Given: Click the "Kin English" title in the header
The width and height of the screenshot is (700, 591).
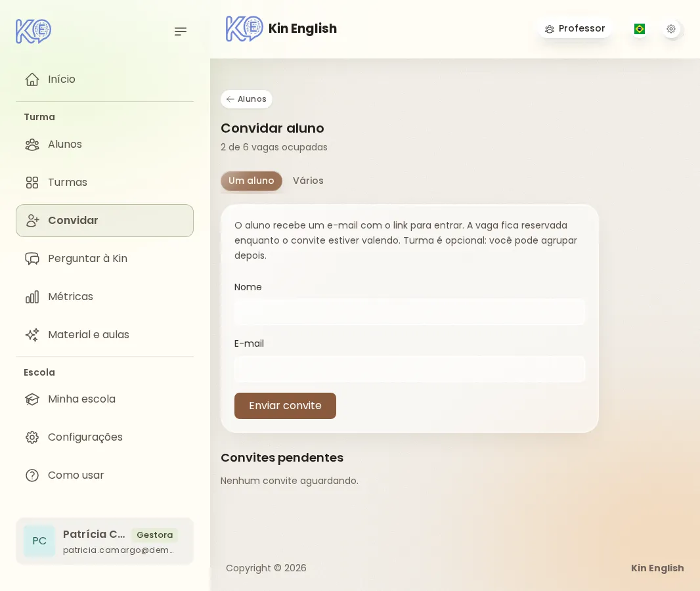Looking at the screenshot, I should click(303, 29).
